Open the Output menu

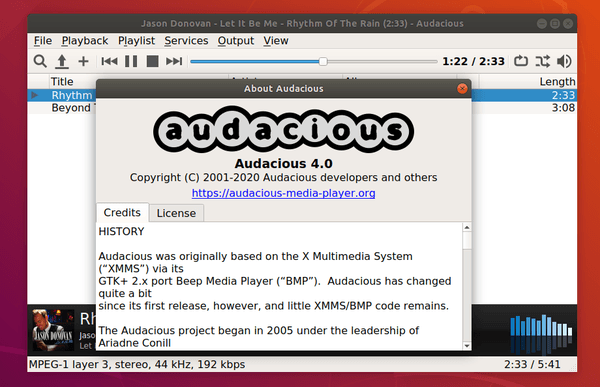236,41
